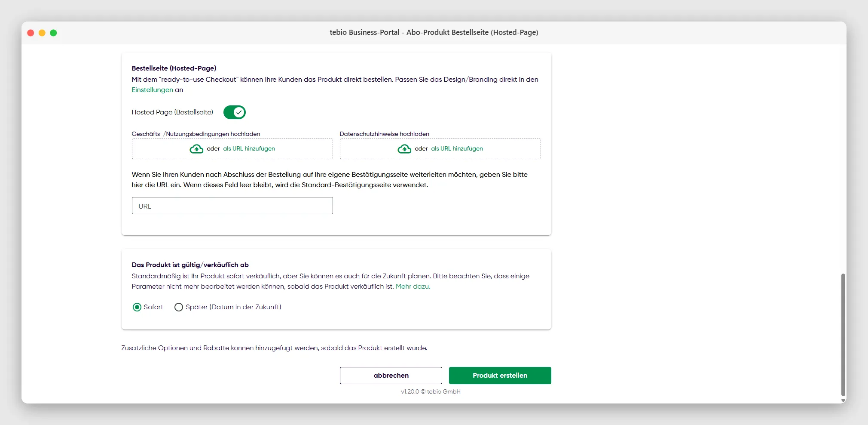
Task: Click the 'Geschäfts-/Nutzungsbedingungen hochladen' label
Action: pos(196,134)
